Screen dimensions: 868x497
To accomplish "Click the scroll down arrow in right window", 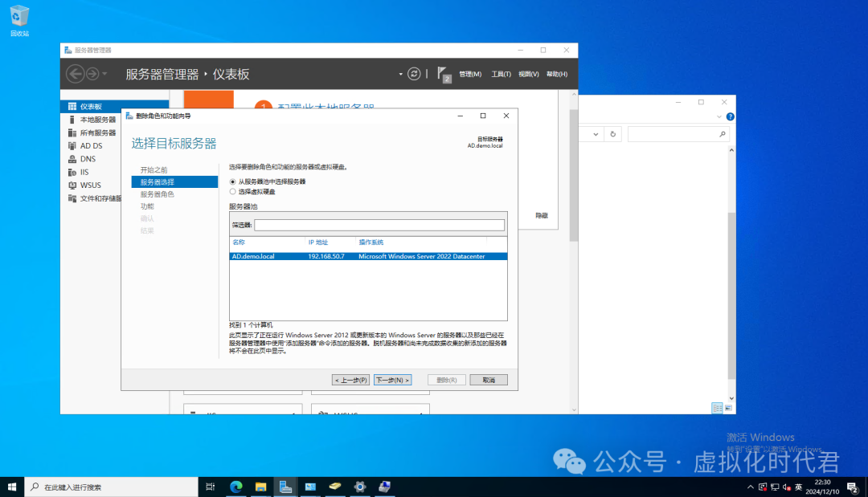I will click(731, 398).
